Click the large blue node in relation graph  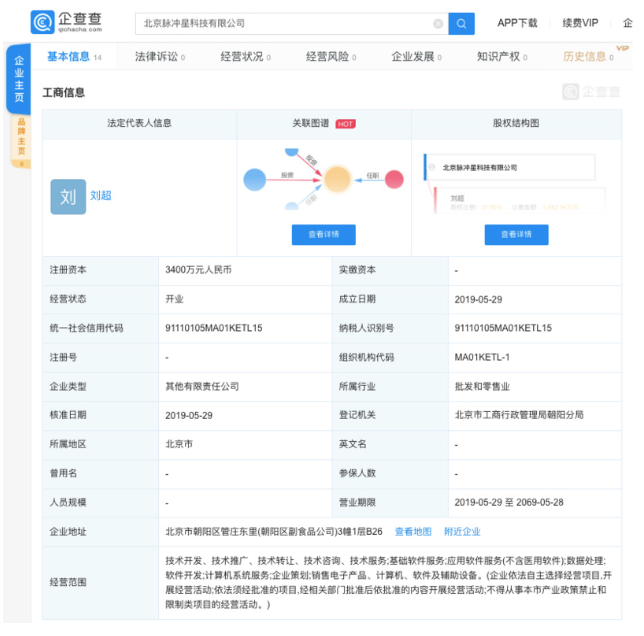point(255,180)
